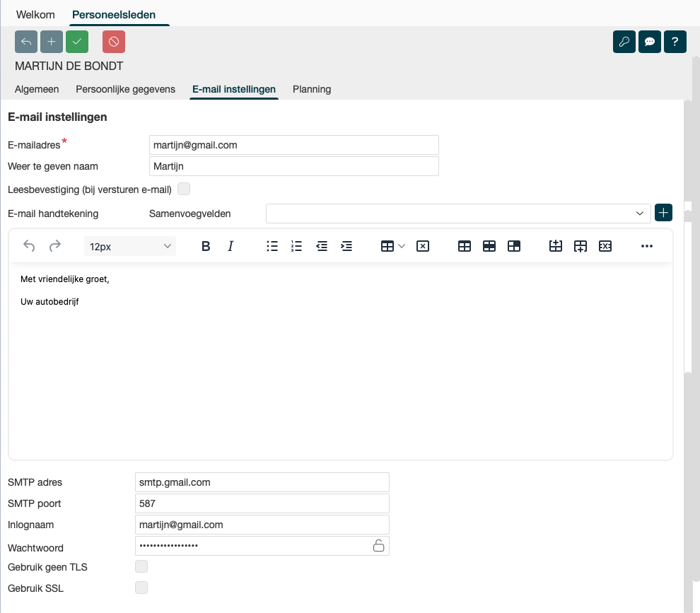
Task: Enable the Leesbevestiging checkbox
Action: (x=184, y=189)
